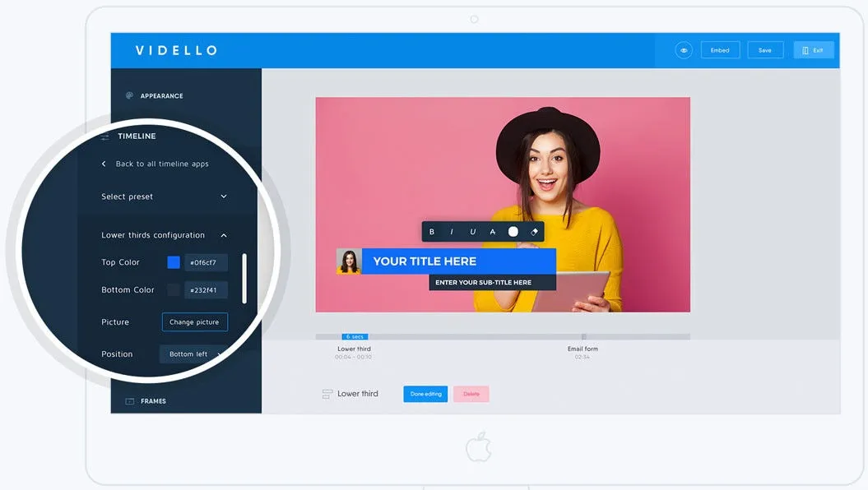Image resolution: width=868 pixels, height=490 pixels.
Task: Click the back arrow to timeline apps
Action: 104,164
